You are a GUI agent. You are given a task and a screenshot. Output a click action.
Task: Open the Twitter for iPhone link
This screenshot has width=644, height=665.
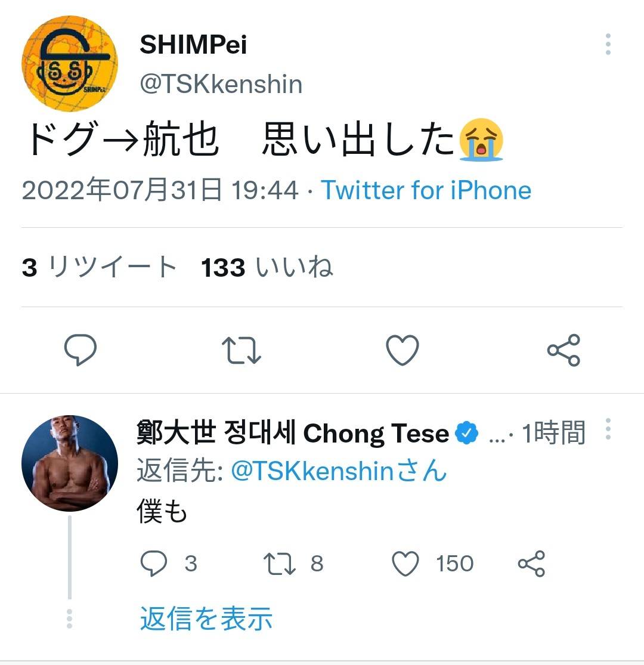pos(426,190)
